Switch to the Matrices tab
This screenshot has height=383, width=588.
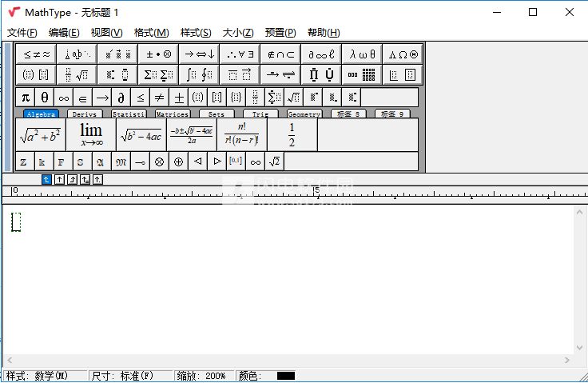point(173,114)
